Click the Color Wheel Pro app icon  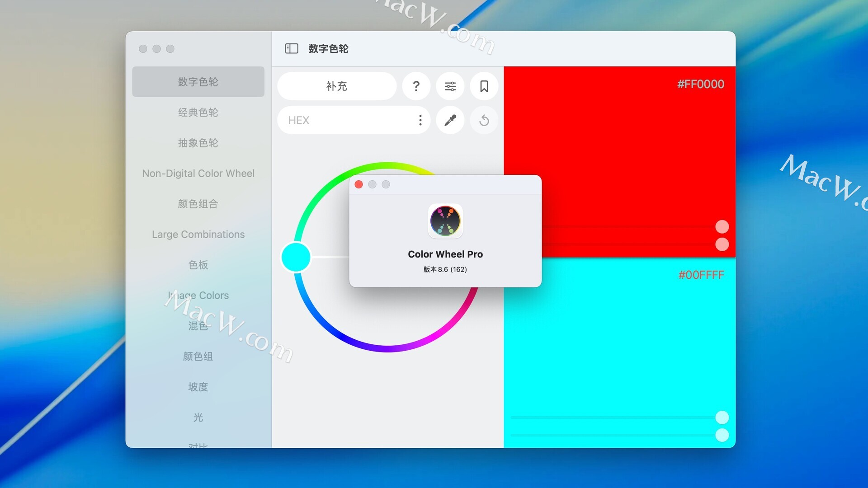tap(445, 221)
